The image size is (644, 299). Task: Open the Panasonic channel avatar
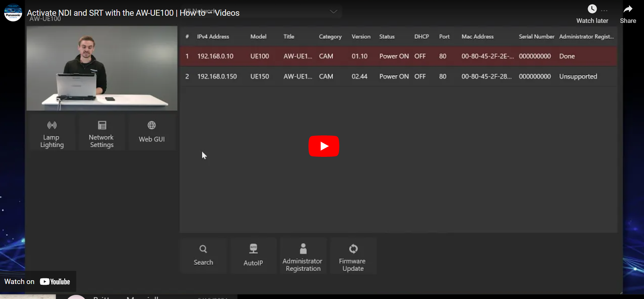[13, 12]
